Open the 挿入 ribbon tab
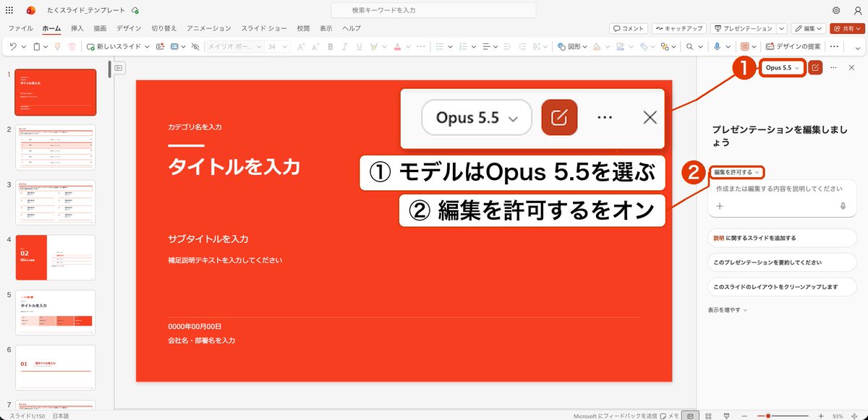The height and width of the screenshot is (420, 868). pos(77,28)
